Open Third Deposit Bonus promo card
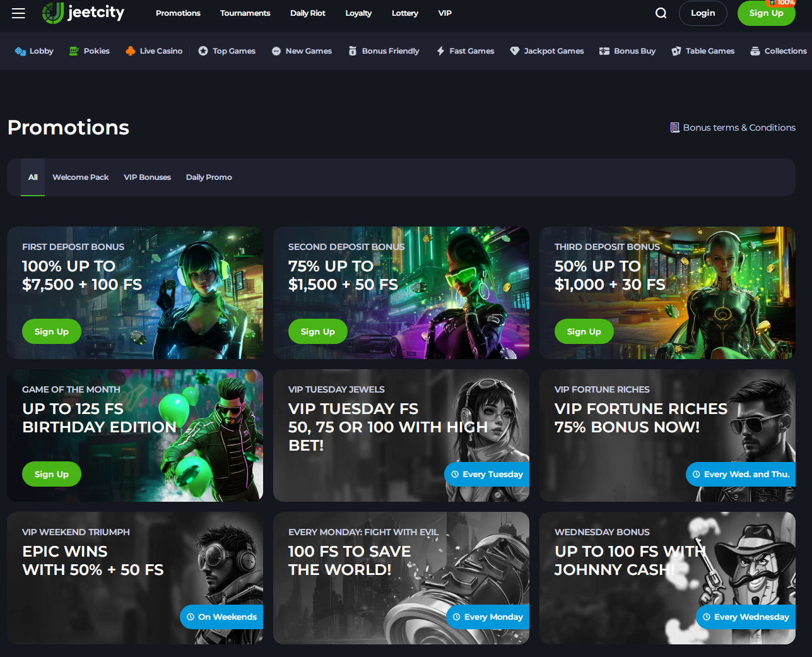 (668, 293)
